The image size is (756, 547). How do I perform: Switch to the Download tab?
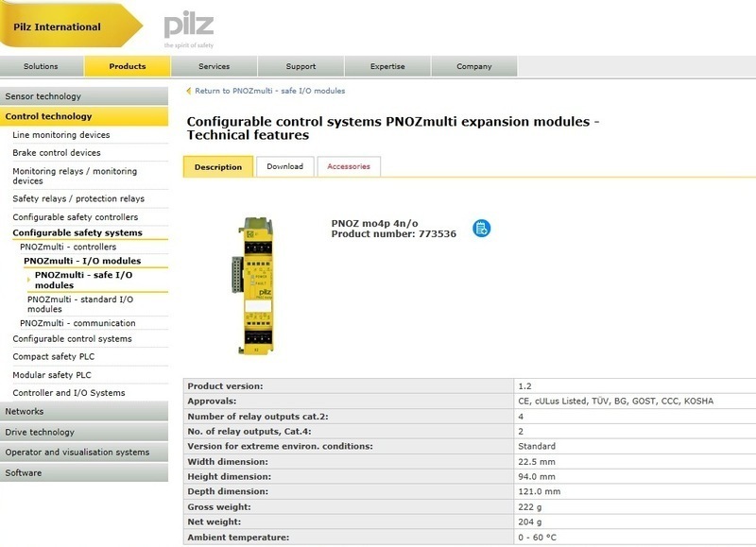click(x=284, y=166)
